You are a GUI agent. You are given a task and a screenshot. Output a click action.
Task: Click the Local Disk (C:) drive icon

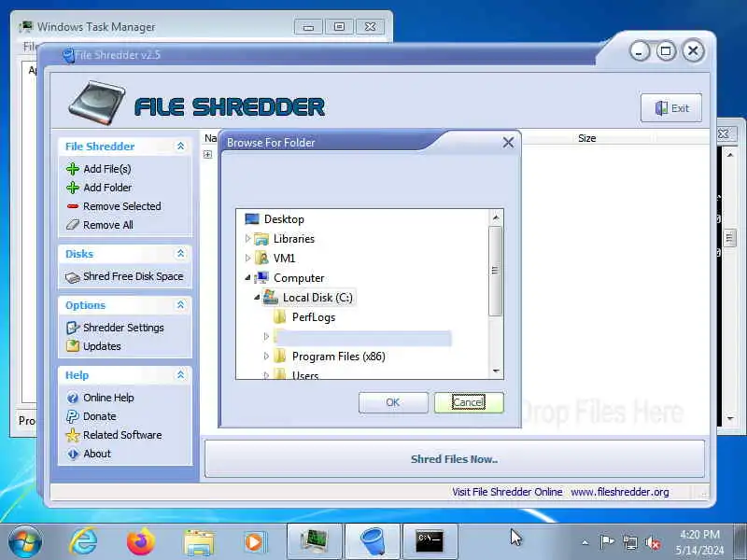pyautogui.click(x=271, y=297)
